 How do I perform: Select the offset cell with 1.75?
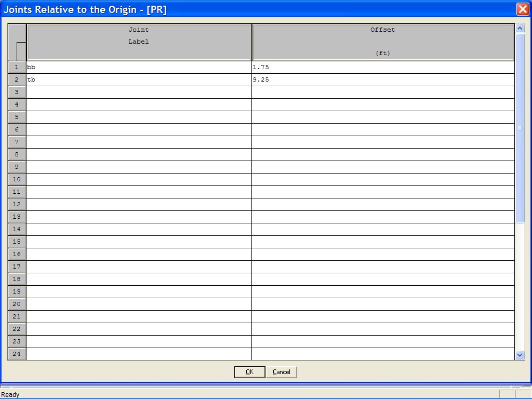point(383,67)
